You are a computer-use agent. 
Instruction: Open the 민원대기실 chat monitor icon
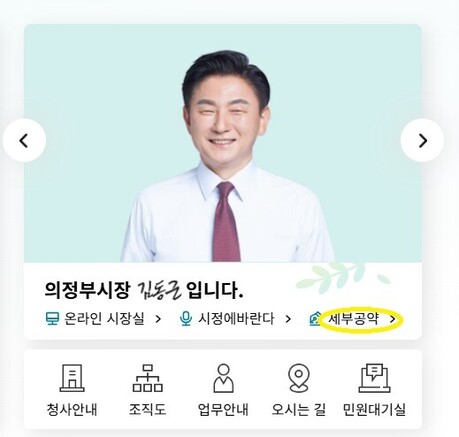[374, 378]
